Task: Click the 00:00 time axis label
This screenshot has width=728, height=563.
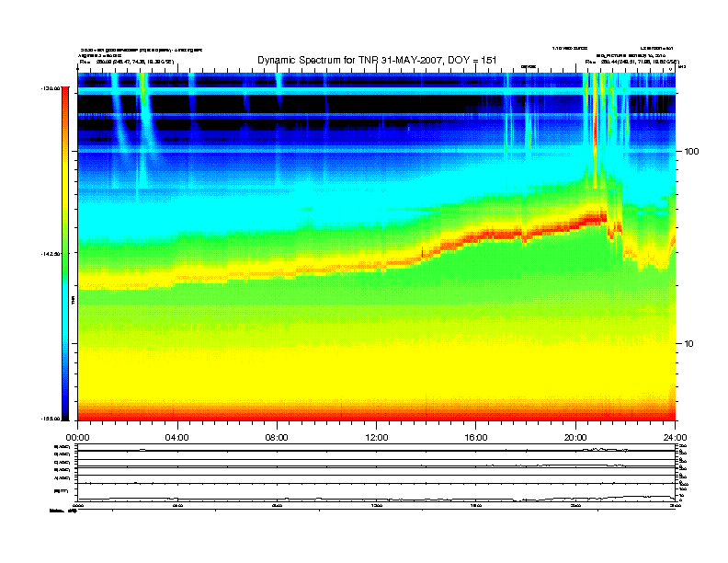Action: coord(77,438)
